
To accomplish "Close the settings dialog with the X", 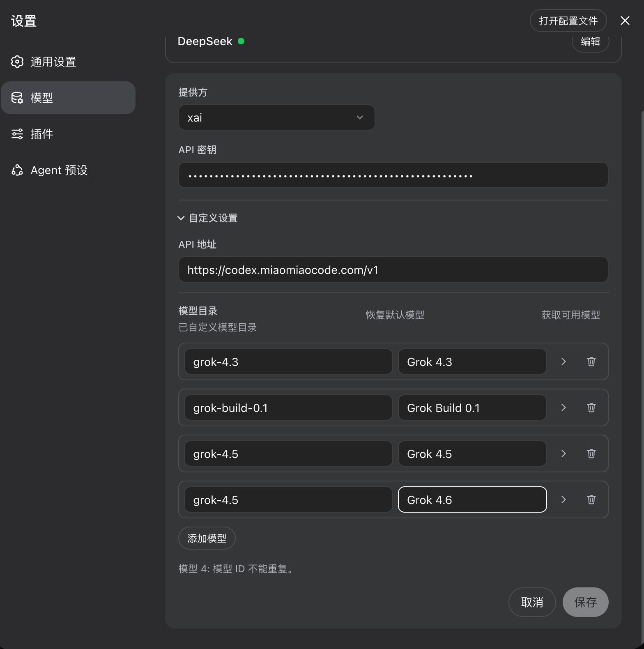I will click(625, 21).
